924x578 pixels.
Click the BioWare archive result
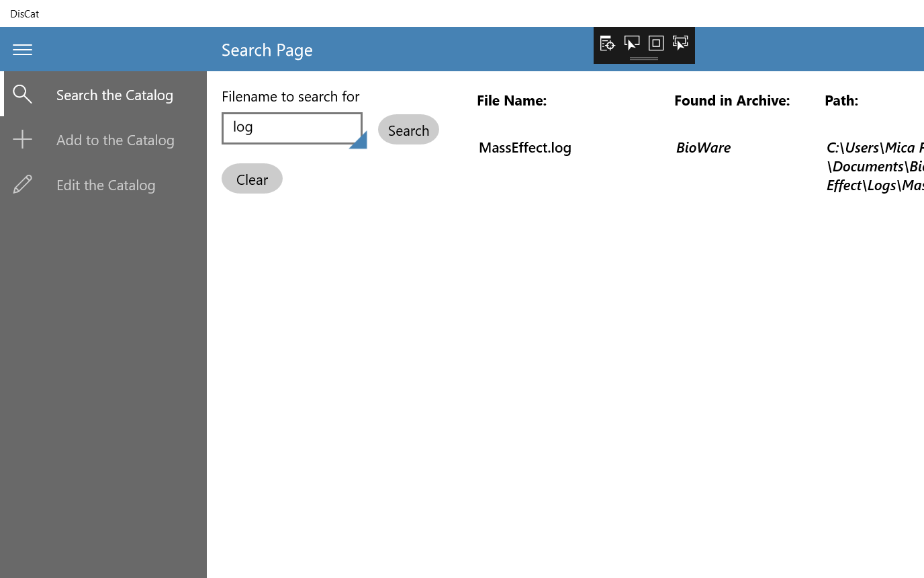pos(703,147)
